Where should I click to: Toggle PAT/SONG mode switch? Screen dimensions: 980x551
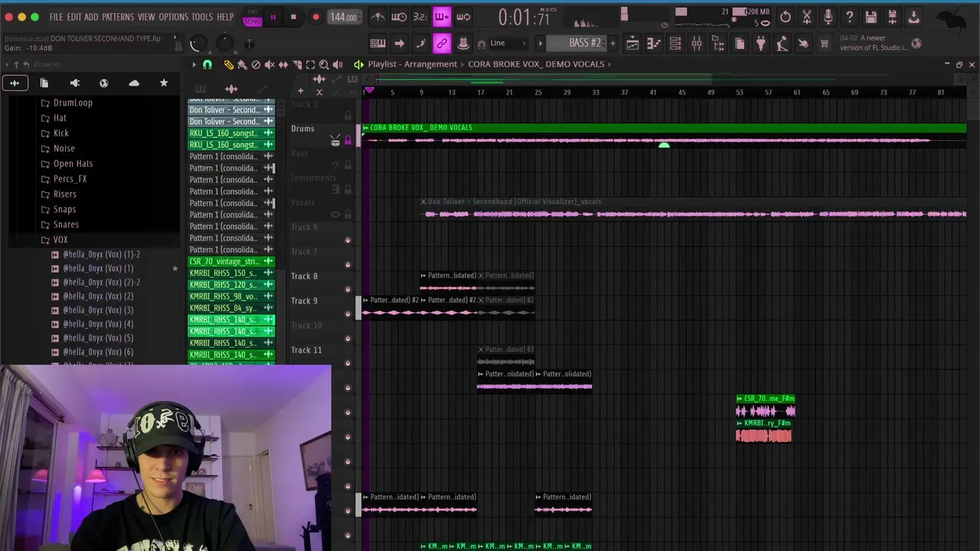point(253,17)
